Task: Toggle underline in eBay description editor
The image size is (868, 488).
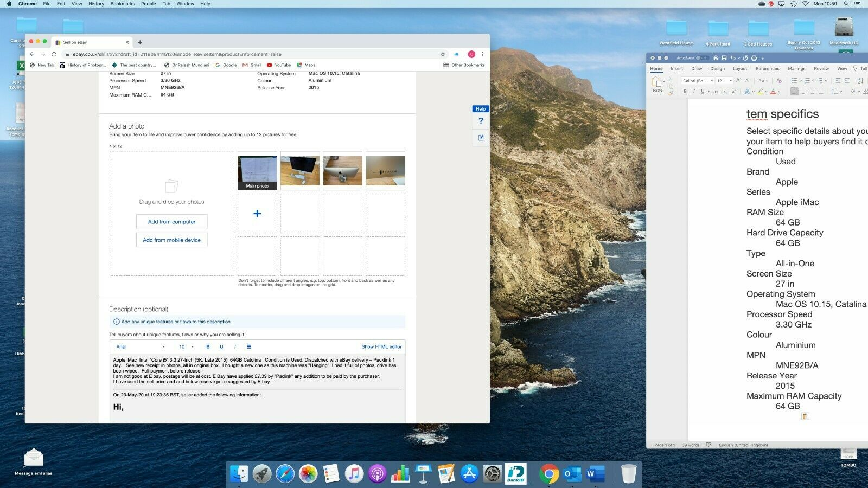Action: coord(221,346)
